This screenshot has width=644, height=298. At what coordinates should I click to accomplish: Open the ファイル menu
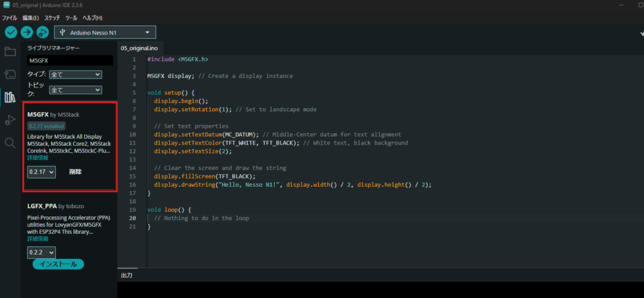[9, 18]
